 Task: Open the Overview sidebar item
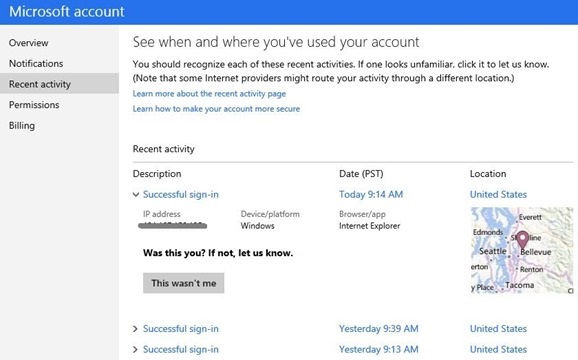click(x=28, y=43)
